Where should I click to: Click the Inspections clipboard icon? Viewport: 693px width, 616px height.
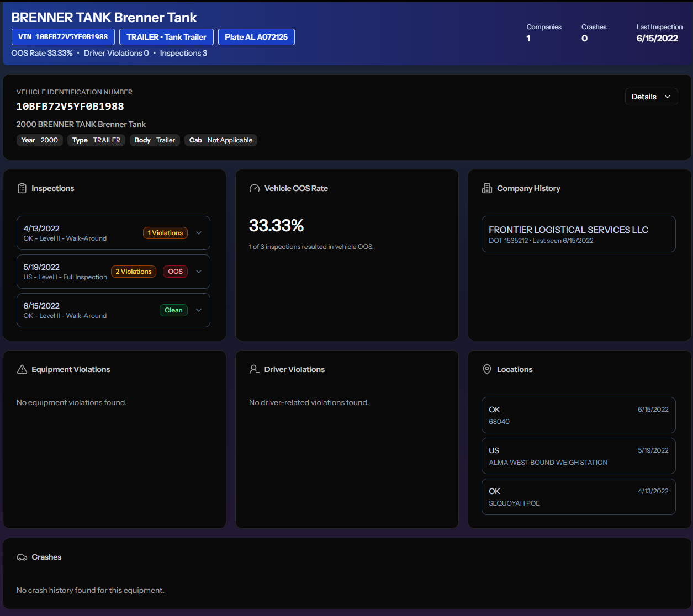[21, 188]
